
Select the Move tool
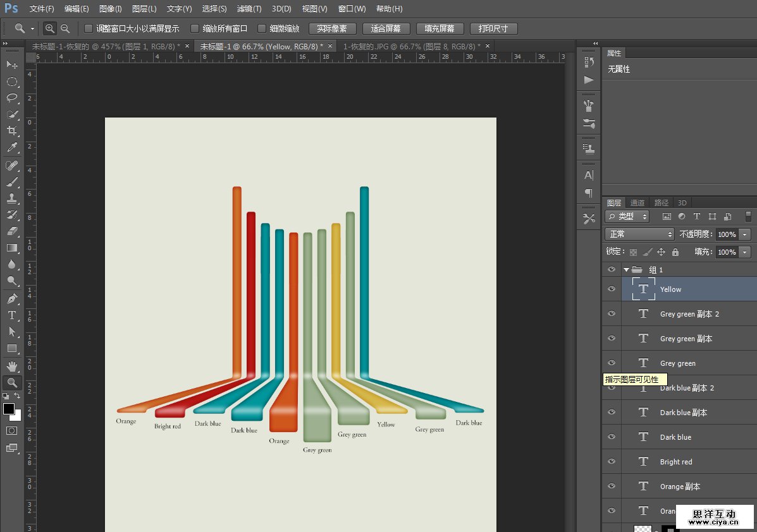pyautogui.click(x=12, y=65)
